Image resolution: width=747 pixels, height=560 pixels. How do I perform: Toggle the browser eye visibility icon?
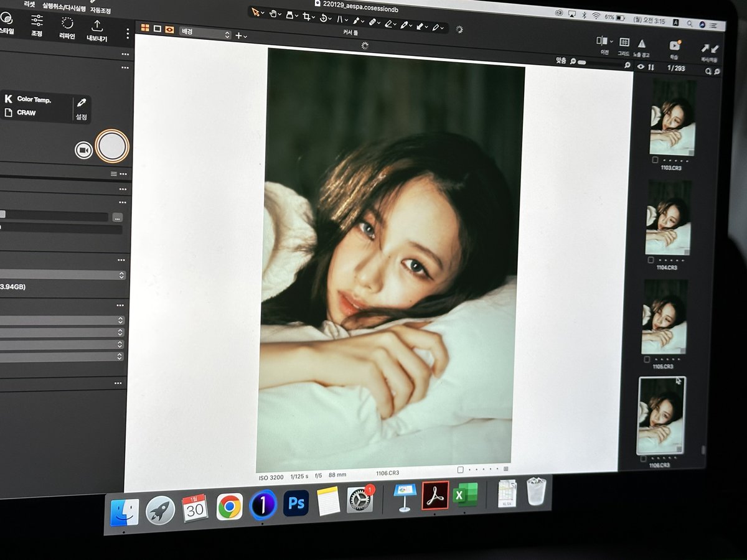[641, 66]
